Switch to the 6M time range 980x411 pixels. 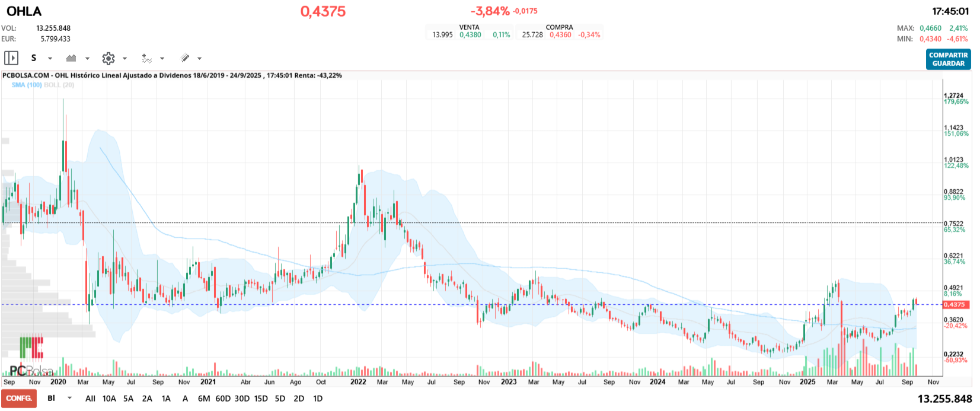tap(204, 399)
